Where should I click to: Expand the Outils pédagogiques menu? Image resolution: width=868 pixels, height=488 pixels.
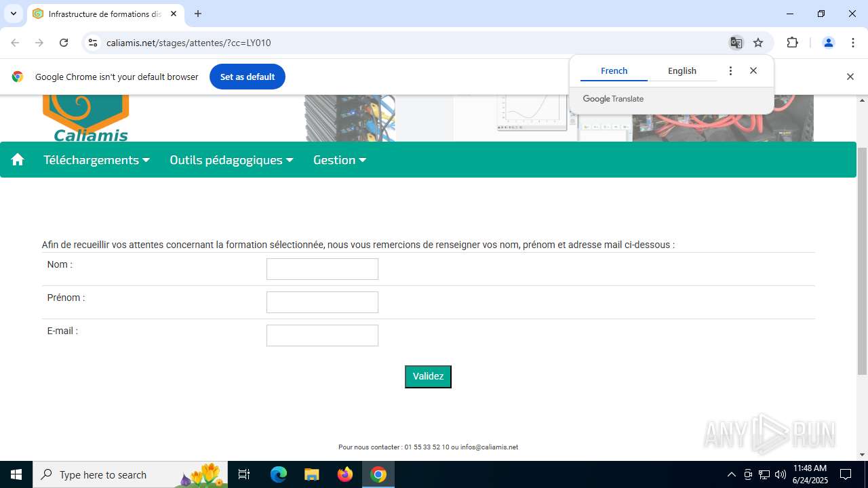coord(231,160)
